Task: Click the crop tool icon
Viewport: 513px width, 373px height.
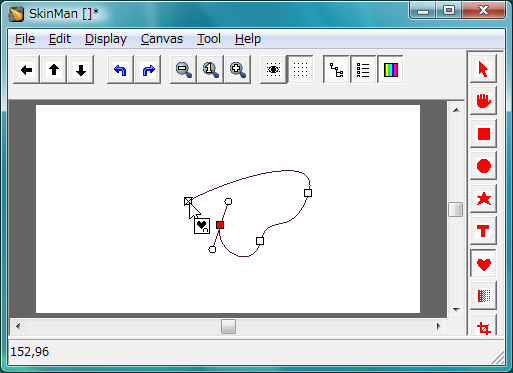Action: click(483, 327)
